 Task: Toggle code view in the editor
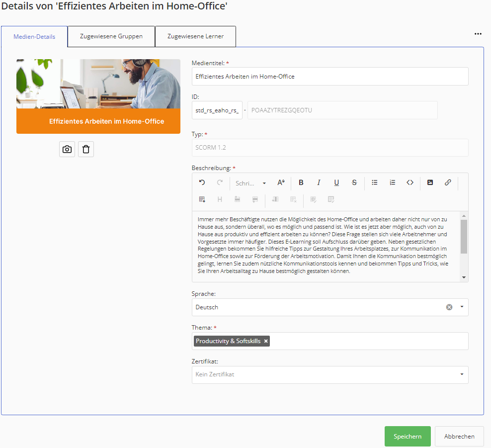[x=410, y=182]
